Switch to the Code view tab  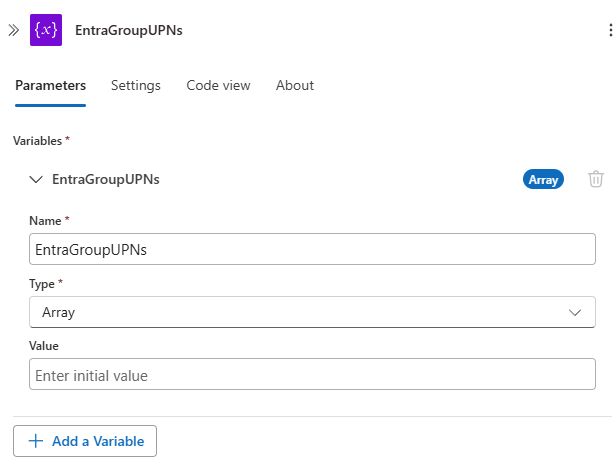click(x=218, y=85)
